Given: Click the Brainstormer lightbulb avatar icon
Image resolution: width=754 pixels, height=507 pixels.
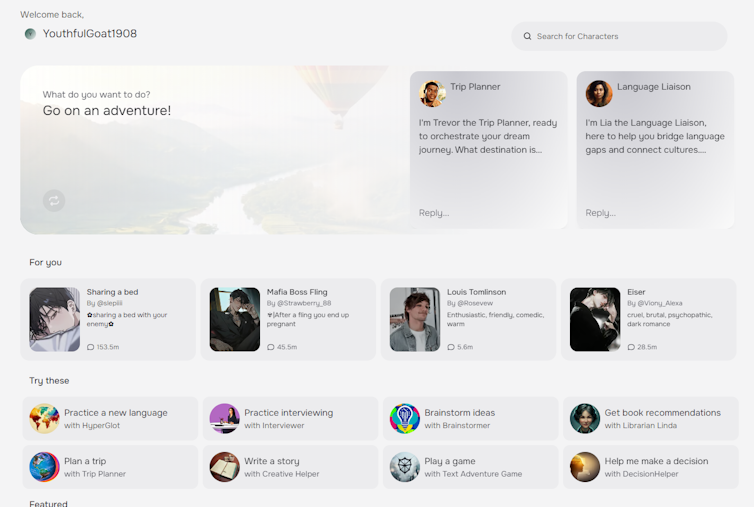Looking at the screenshot, I should click(x=404, y=418).
